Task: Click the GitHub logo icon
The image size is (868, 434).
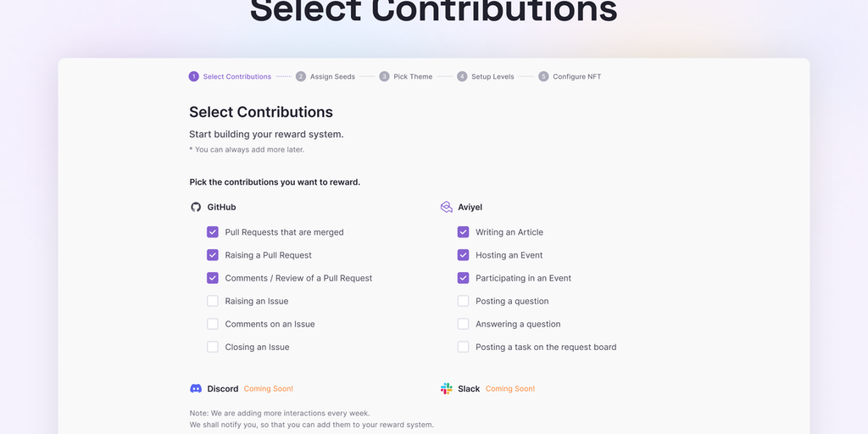Action: (196, 207)
